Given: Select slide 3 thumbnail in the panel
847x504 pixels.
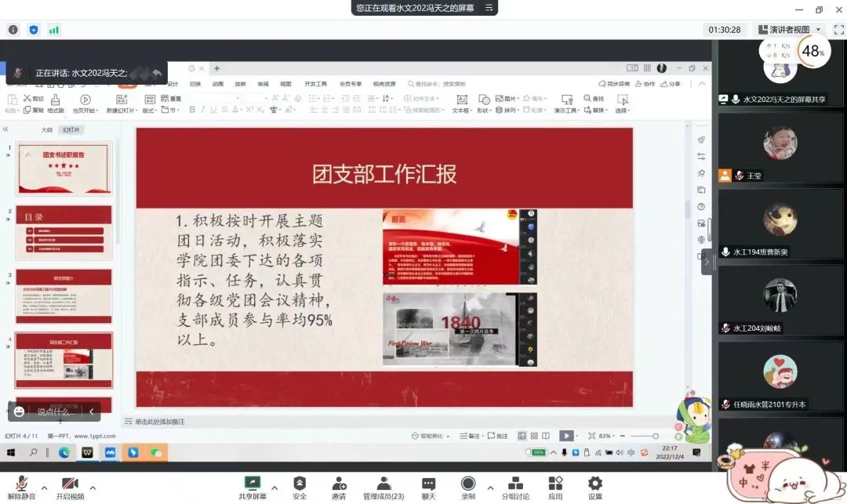Looking at the screenshot, I should click(x=64, y=296).
